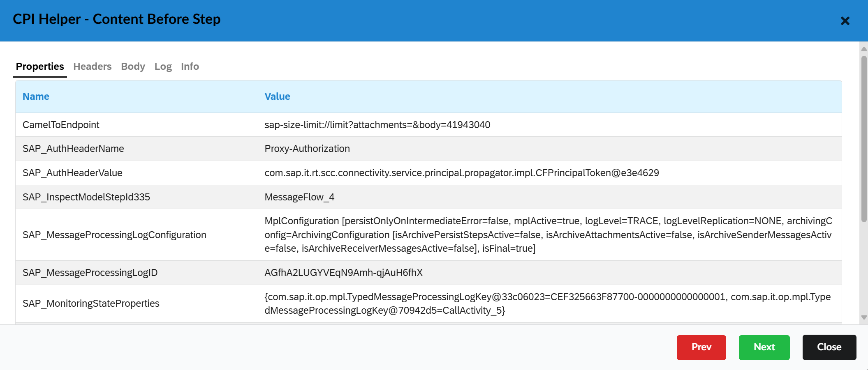Image resolution: width=868 pixels, height=370 pixels.
Task: Click the SAP_MonitoringStateProperties name cell
Action: [91, 303]
